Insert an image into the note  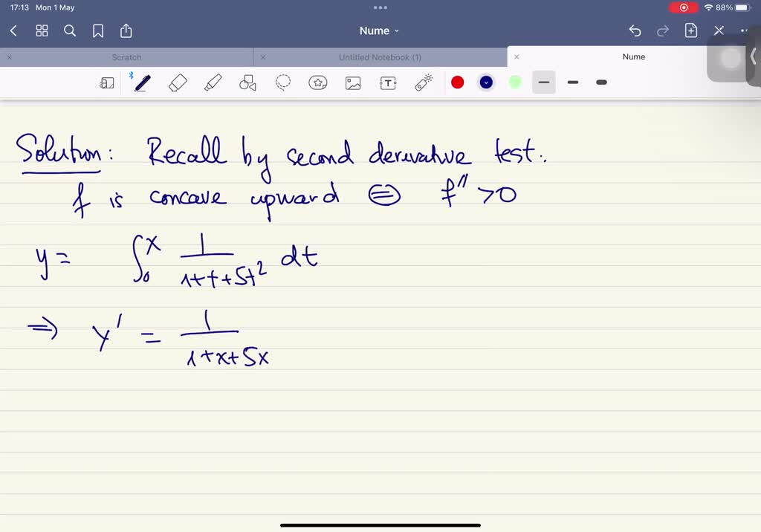tap(352, 82)
